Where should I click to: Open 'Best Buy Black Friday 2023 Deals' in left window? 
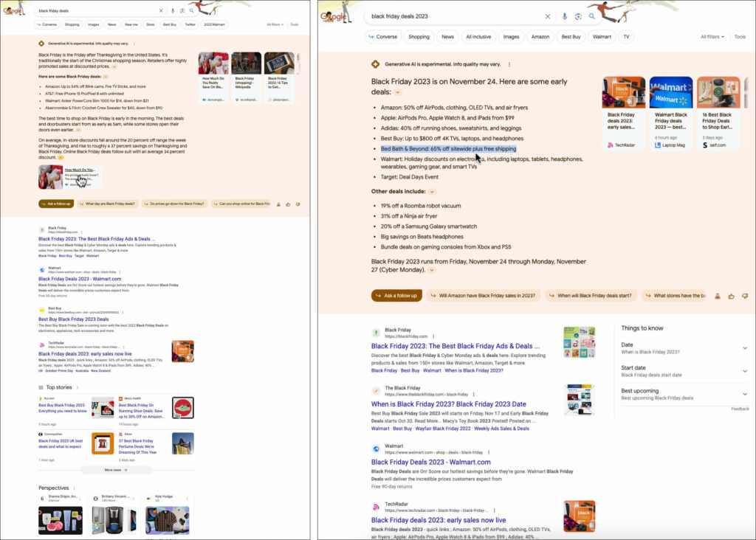73,319
